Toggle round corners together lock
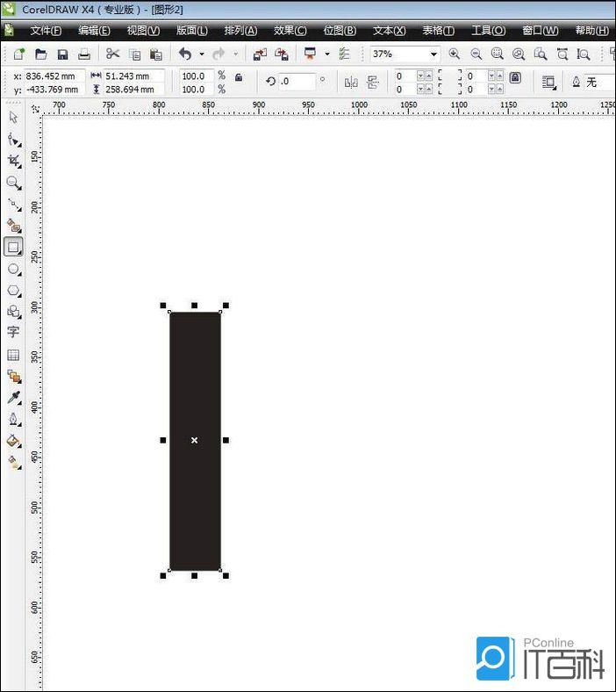Viewport: 616px width, 692px height. [x=515, y=77]
